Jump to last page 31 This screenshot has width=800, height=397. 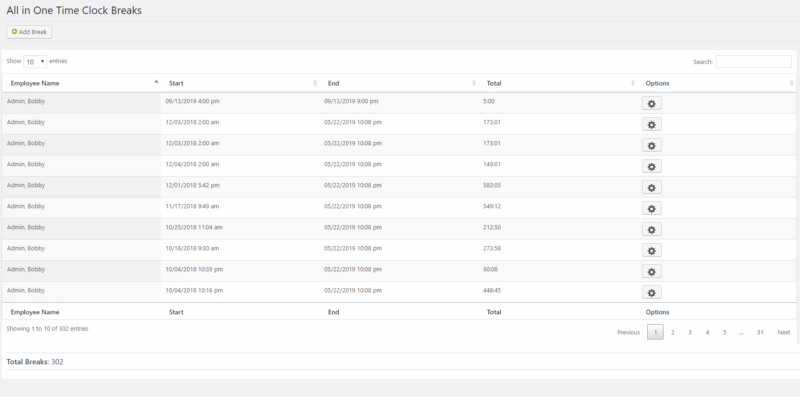point(760,332)
